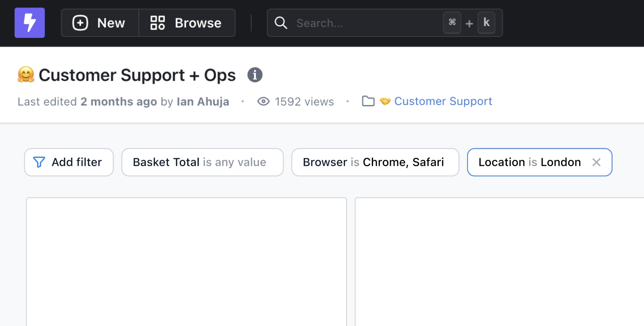Screen dimensions: 644x326
Task: Click the hugging face emoji in the title
Action: click(x=26, y=74)
